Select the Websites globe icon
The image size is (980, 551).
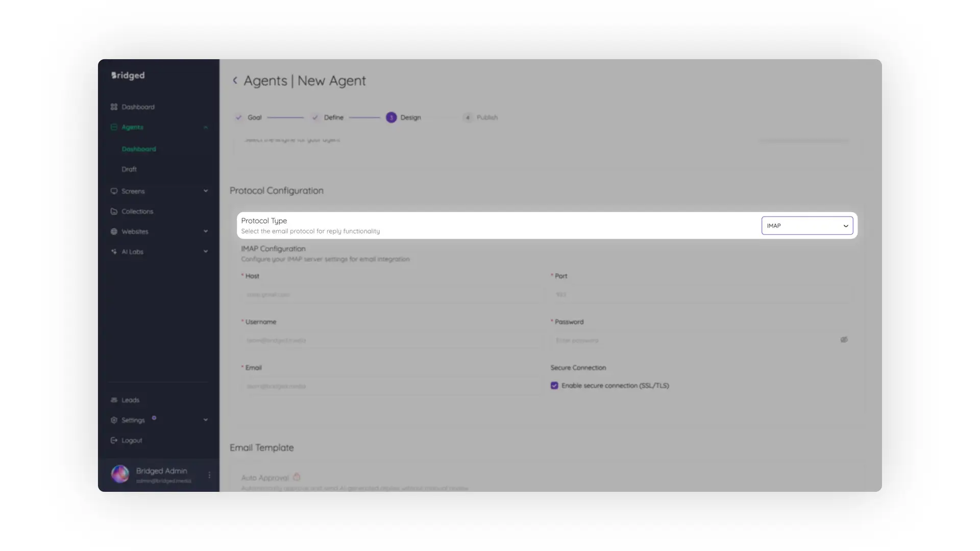tap(114, 231)
